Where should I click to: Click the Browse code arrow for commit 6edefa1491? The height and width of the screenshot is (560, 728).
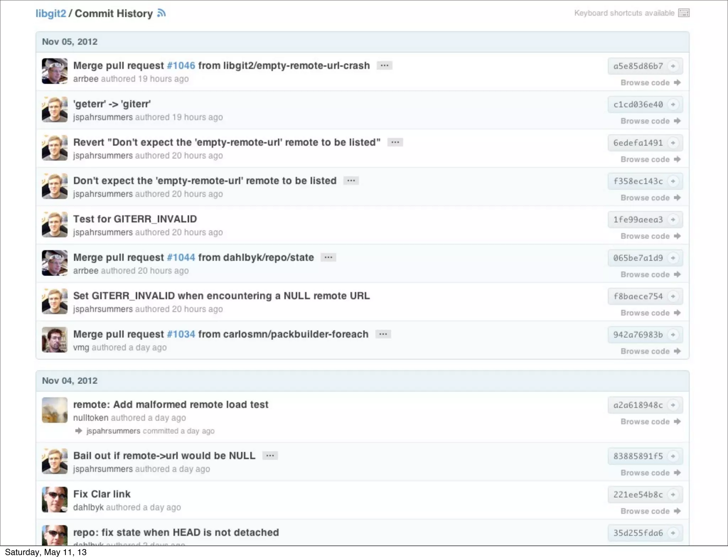[x=677, y=159]
